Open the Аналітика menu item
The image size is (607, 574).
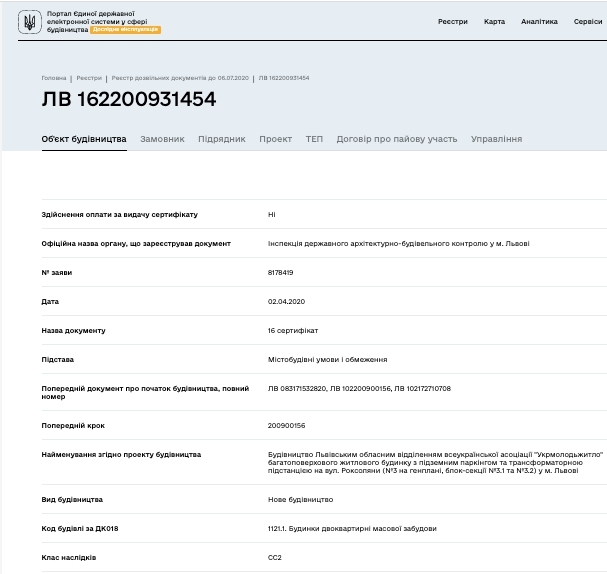coord(539,22)
